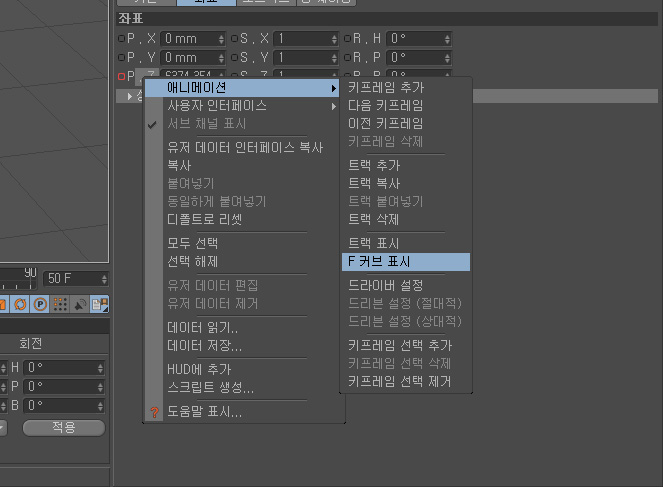This screenshot has height=487, width=663.
Task: Click the red question mark help icon
Action: coord(153,412)
